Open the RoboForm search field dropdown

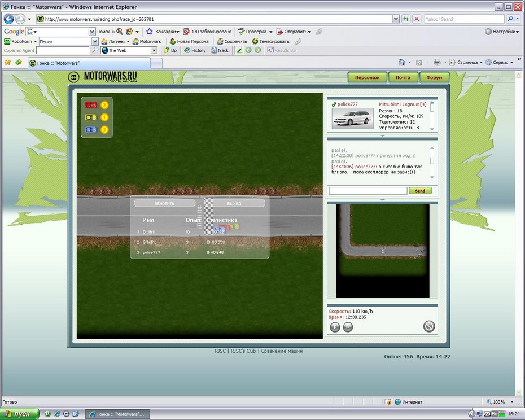pyautogui.click(x=95, y=42)
